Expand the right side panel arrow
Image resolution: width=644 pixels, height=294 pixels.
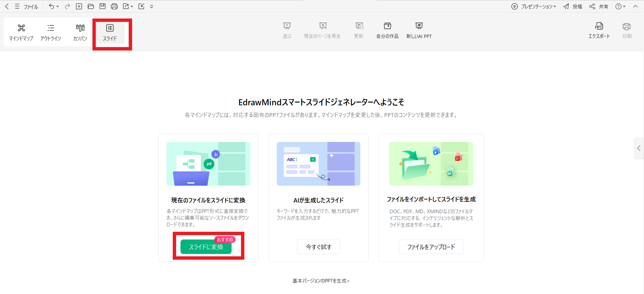pos(639,148)
